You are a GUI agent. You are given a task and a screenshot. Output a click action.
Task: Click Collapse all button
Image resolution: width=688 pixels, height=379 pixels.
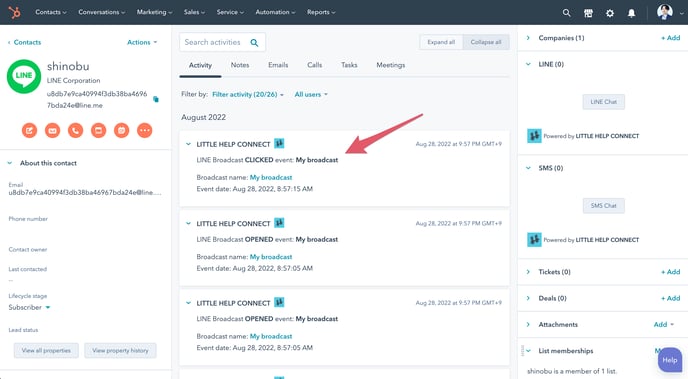point(486,42)
